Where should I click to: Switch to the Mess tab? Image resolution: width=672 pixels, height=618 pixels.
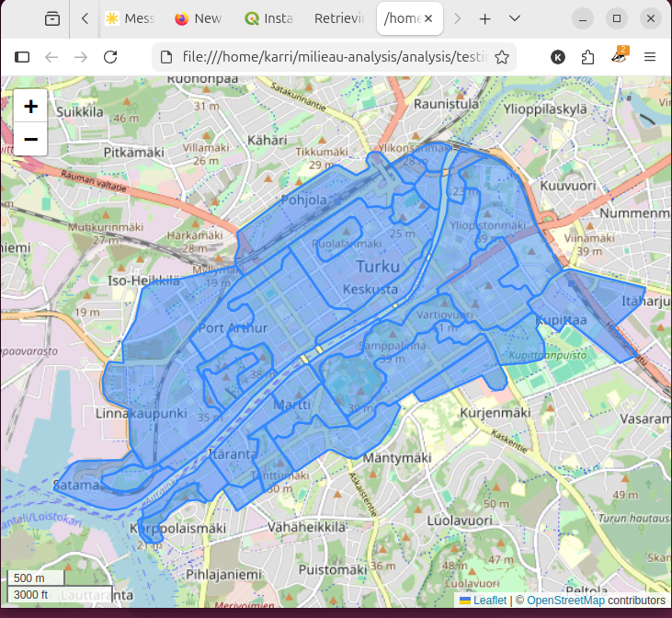tap(129, 18)
